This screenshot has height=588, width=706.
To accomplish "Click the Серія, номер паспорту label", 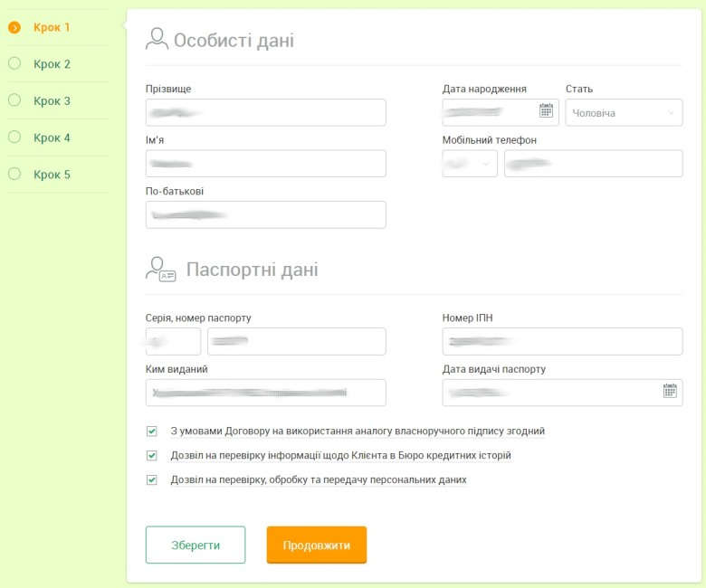I will [198, 318].
